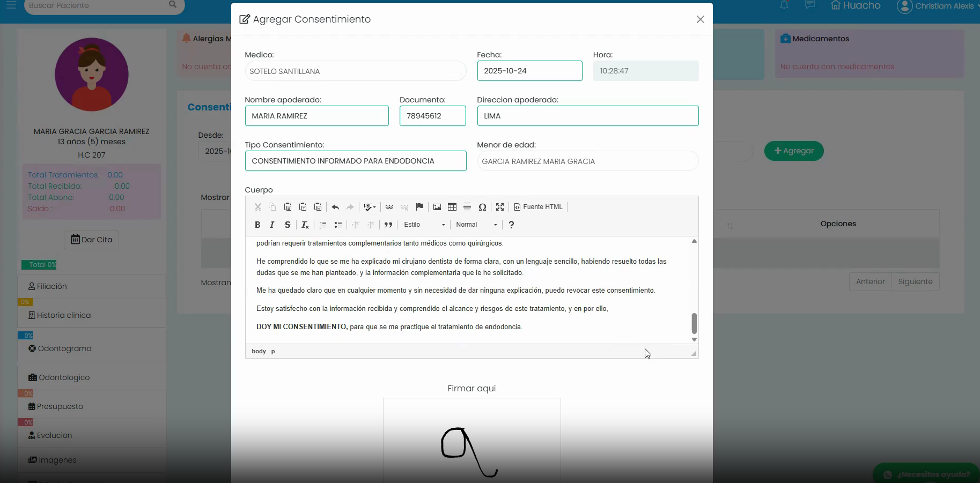Open Historia clinica in sidebar
This screenshot has width=980, height=483.
(x=92, y=315)
